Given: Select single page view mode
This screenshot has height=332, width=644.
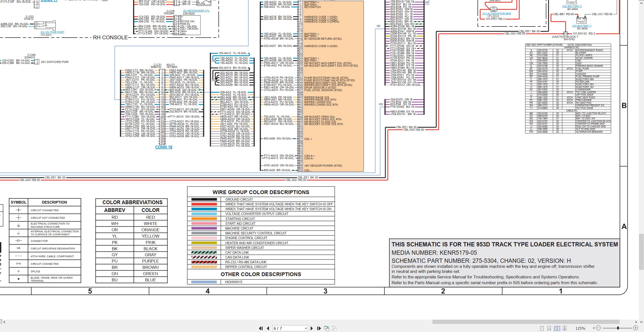Looking at the screenshot, I should click(542, 328).
